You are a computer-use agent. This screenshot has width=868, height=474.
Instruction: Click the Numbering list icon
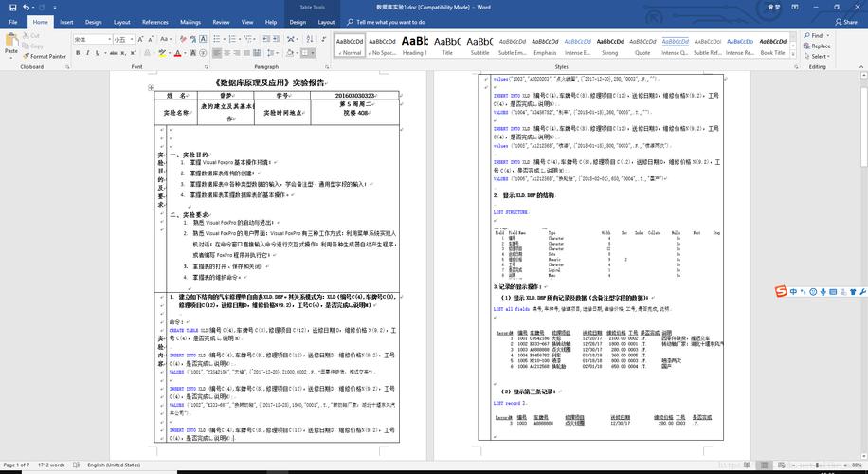pyautogui.click(x=232, y=39)
